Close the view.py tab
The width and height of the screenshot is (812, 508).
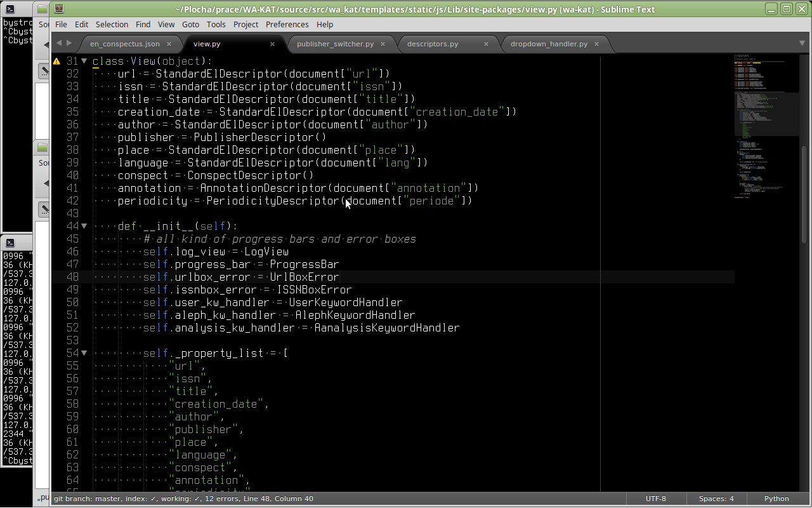[x=273, y=44]
